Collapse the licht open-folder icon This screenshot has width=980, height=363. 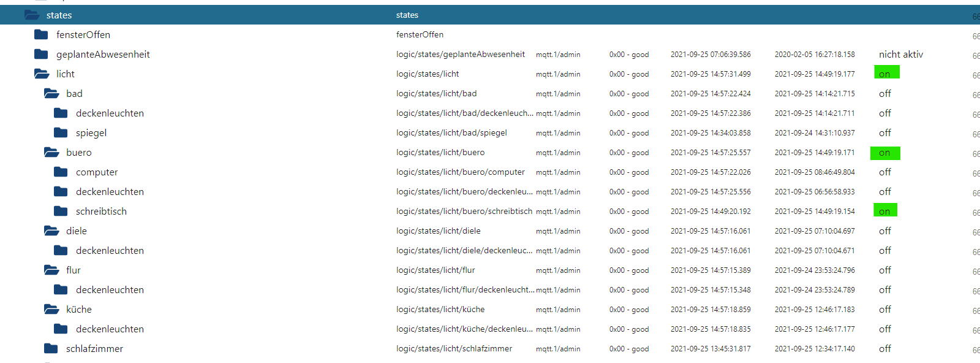coord(42,74)
